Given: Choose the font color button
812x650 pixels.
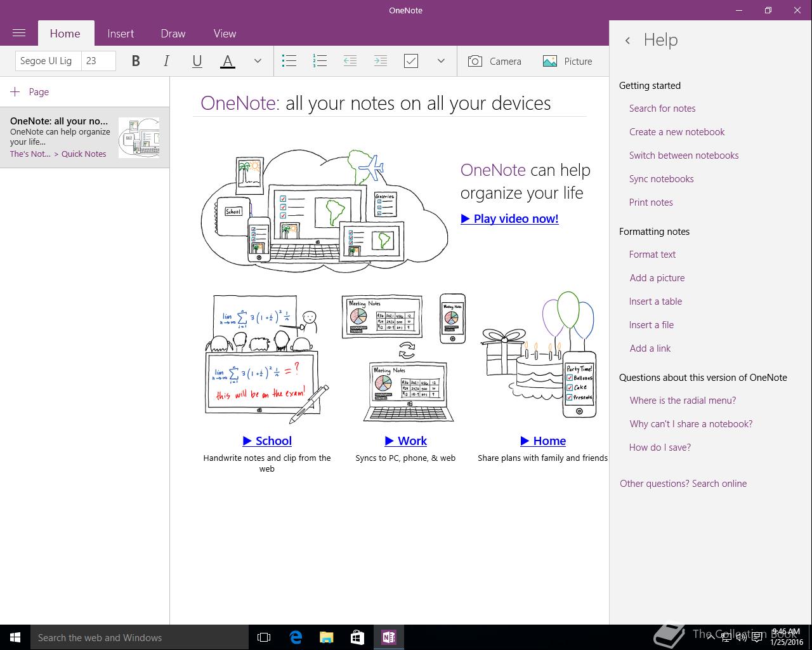Looking at the screenshot, I should [227, 61].
